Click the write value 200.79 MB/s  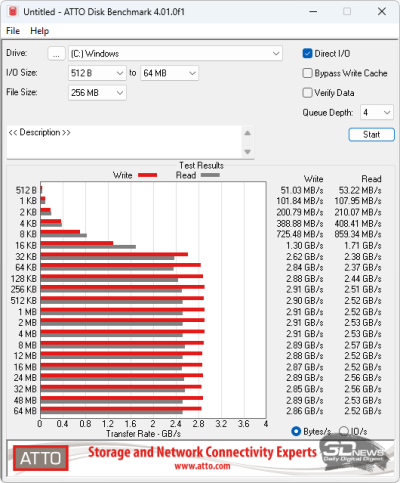click(x=300, y=212)
